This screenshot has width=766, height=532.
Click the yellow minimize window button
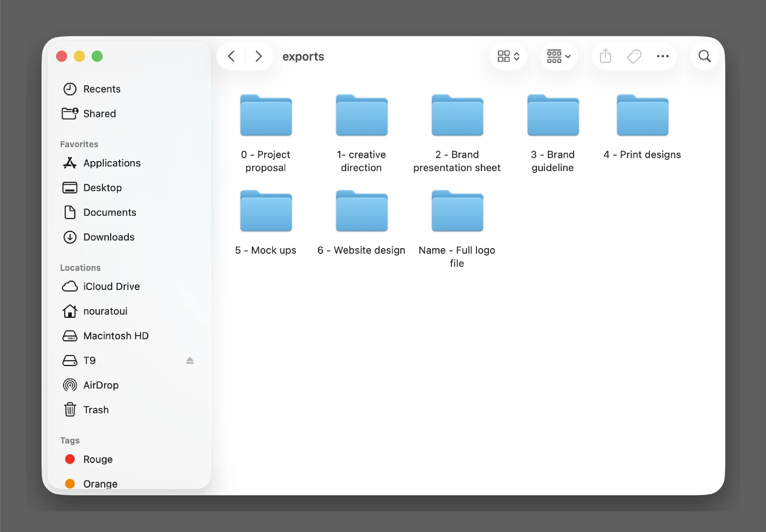click(79, 56)
